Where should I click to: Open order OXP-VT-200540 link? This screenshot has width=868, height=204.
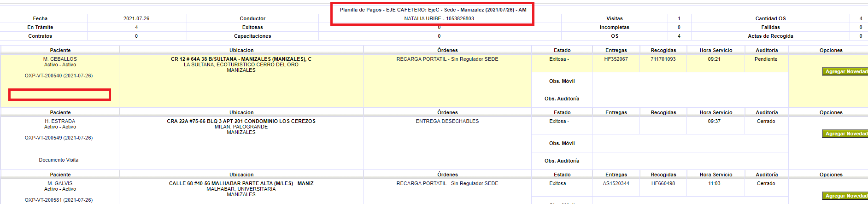pos(59,76)
